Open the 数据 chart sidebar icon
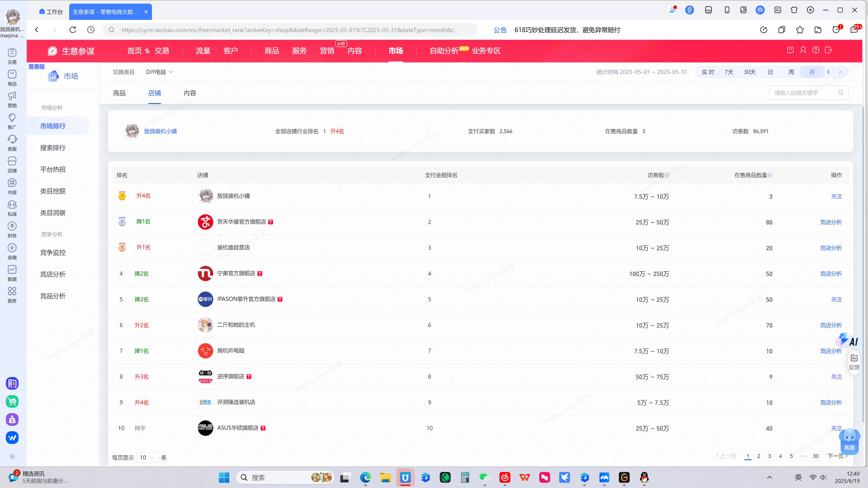This screenshot has height=488, width=868. pyautogui.click(x=12, y=273)
